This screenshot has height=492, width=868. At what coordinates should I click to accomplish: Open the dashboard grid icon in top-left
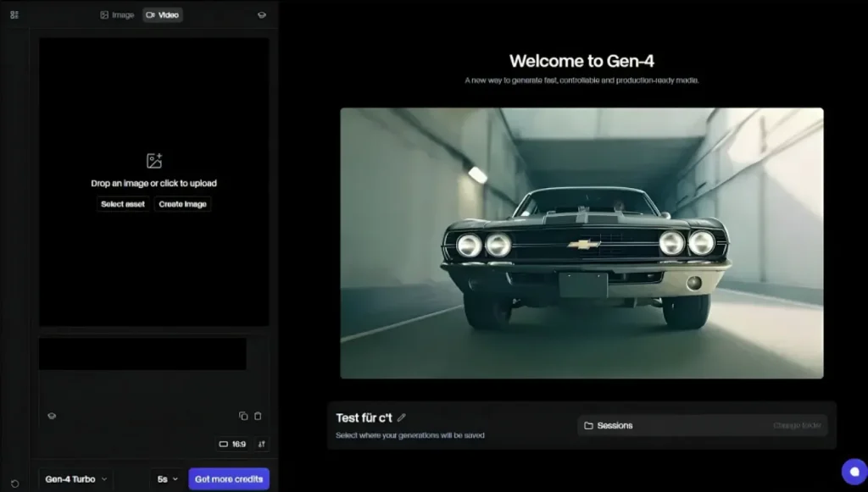tap(14, 15)
